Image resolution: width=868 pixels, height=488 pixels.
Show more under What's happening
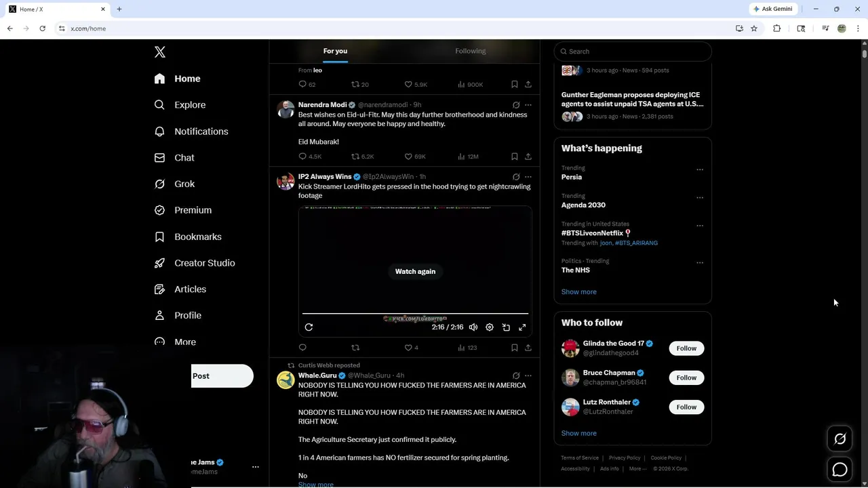[x=579, y=291]
